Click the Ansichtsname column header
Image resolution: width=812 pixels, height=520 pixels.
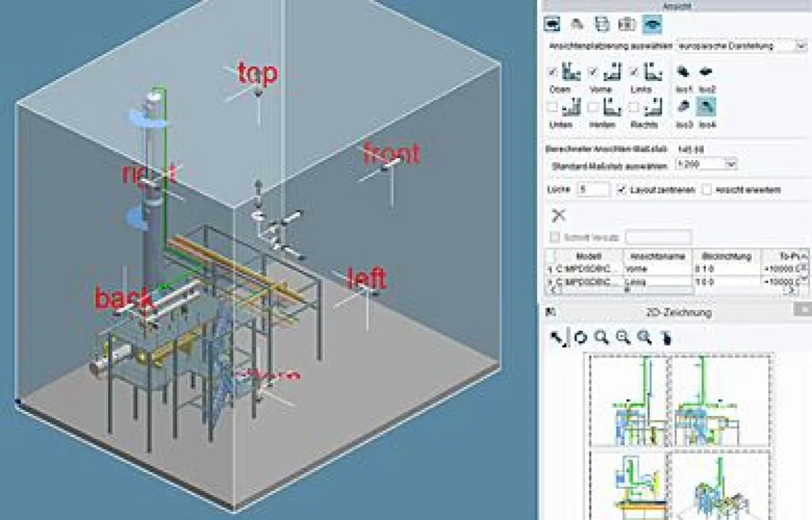(657, 256)
